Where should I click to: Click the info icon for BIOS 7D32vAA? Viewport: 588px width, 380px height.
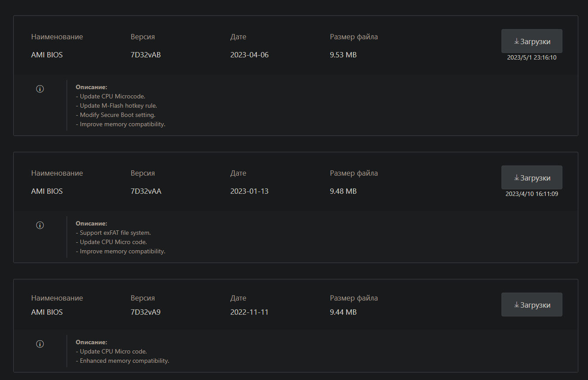(x=40, y=225)
